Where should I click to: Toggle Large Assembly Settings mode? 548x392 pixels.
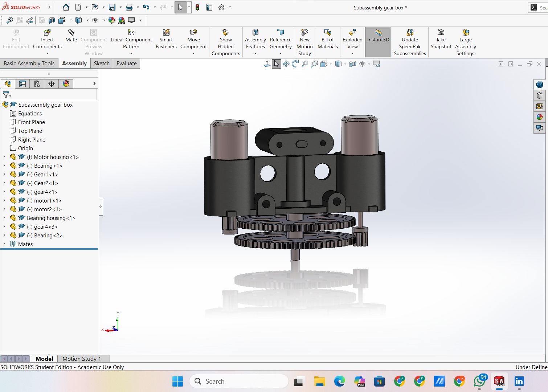(x=465, y=33)
